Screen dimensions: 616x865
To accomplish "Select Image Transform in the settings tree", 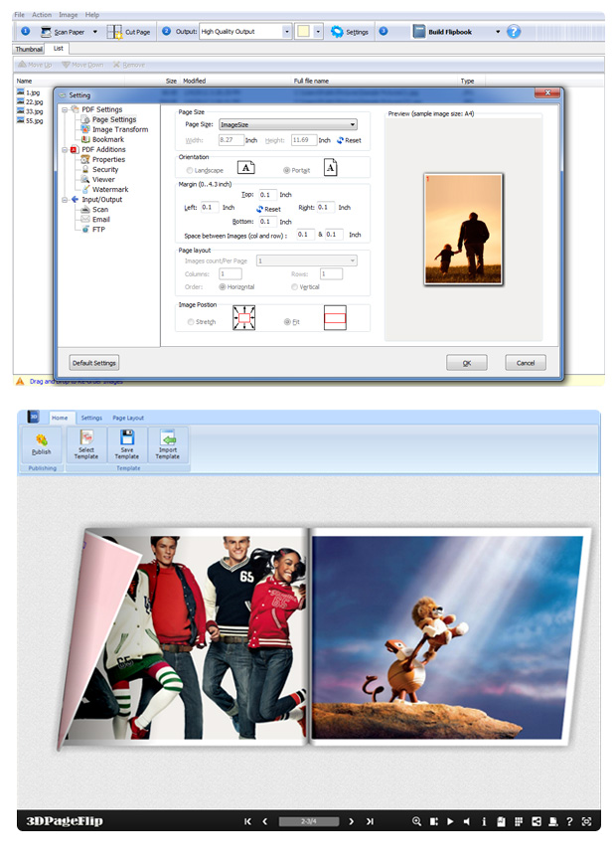I will tap(120, 129).
